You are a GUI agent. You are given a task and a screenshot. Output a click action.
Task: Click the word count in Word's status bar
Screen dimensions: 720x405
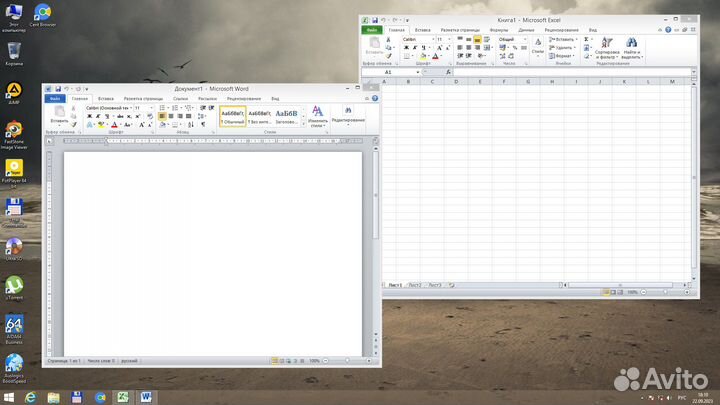(101, 361)
